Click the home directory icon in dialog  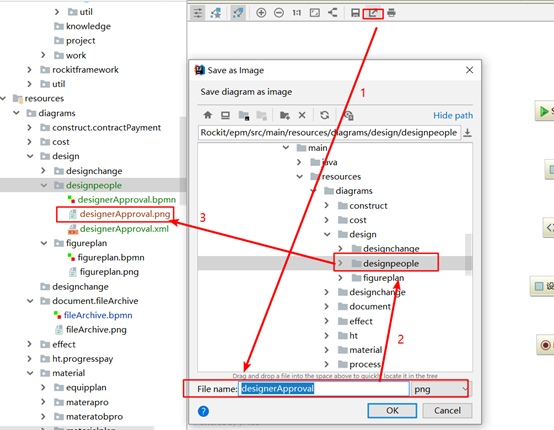[208, 115]
